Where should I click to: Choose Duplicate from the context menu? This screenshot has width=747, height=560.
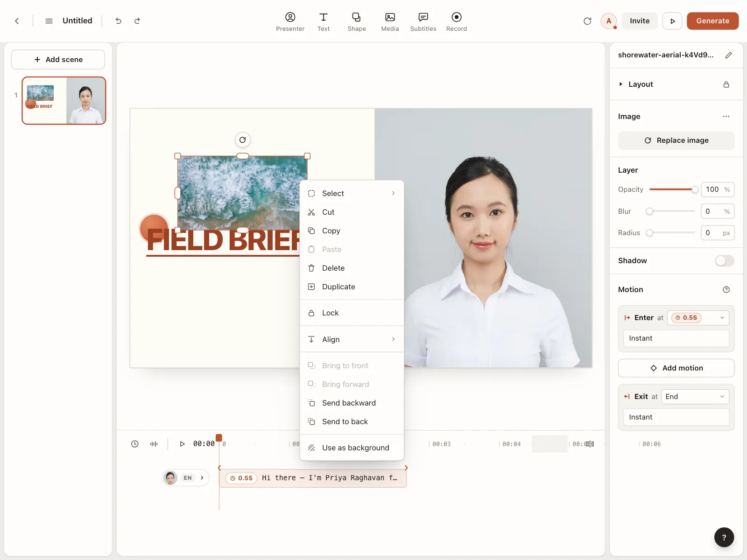coord(352,287)
